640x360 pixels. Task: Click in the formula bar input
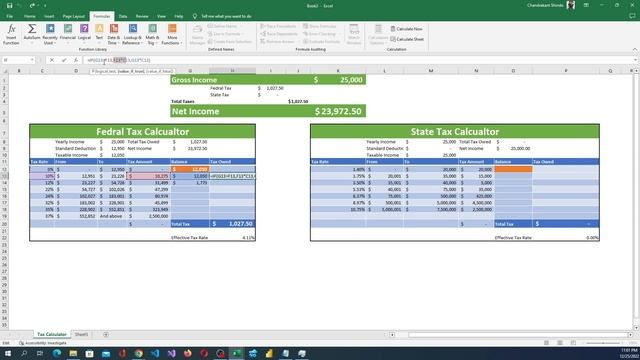(x=359, y=60)
